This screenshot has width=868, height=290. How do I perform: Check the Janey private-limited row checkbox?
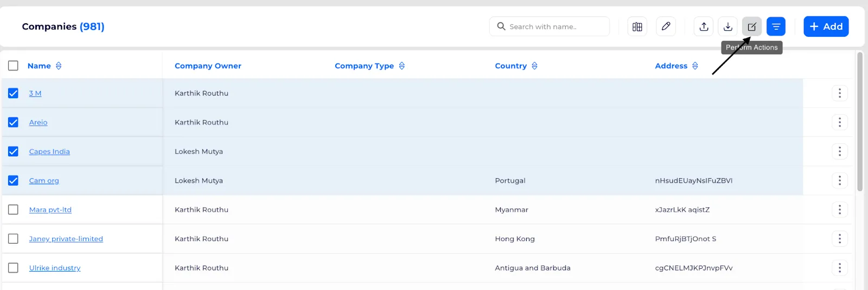(x=14, y=239)
